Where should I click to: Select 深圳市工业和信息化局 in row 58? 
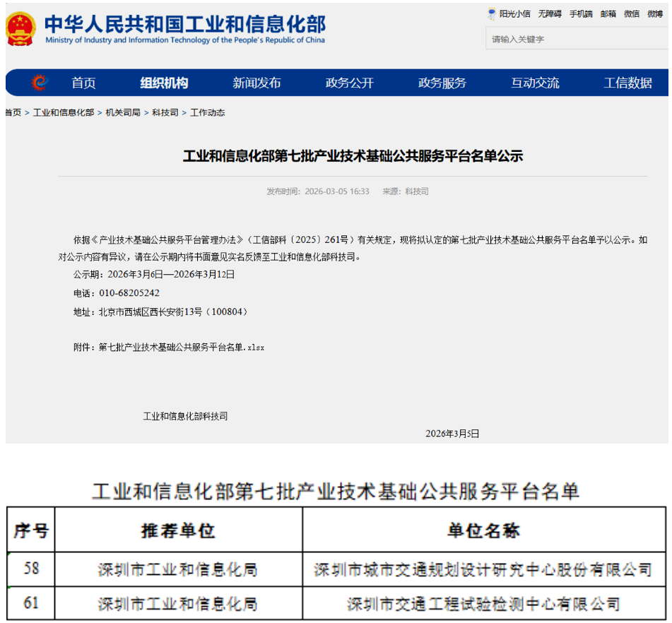[x=178, y=570]
